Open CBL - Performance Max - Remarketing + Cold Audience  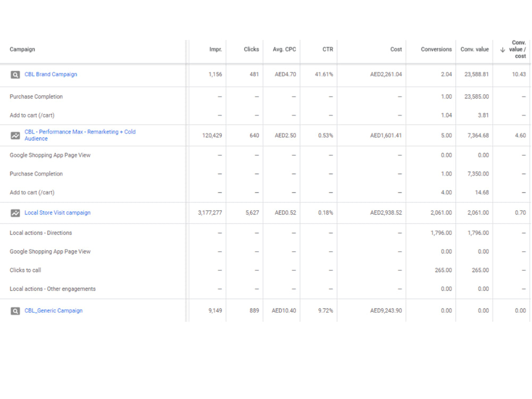tap(80, 135)
